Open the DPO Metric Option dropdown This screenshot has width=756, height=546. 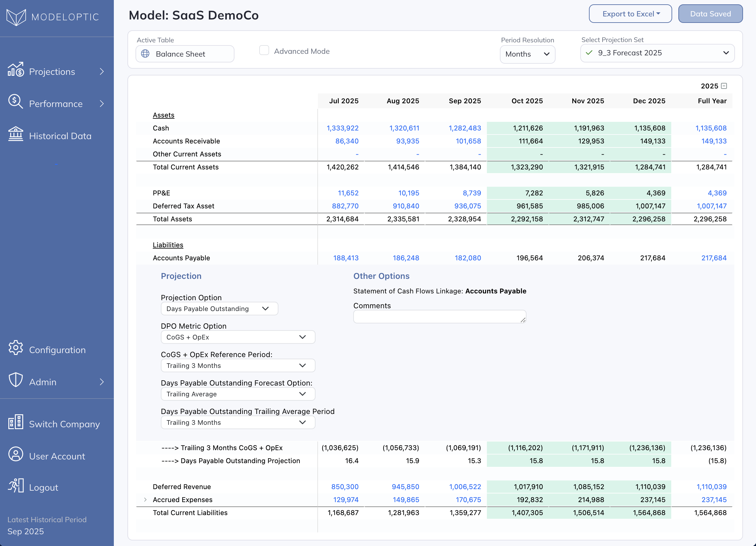[238, 337]
